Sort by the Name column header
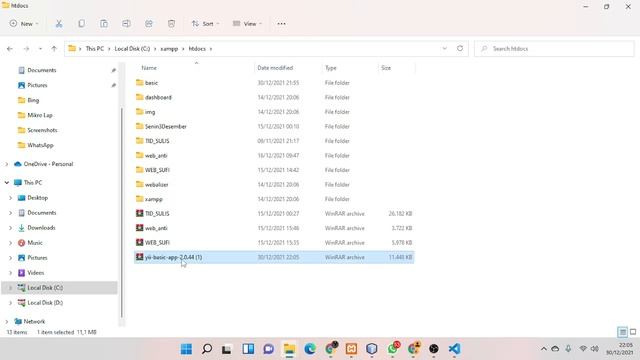This screenshot has height=360, width=640. [x=149, y=68]
